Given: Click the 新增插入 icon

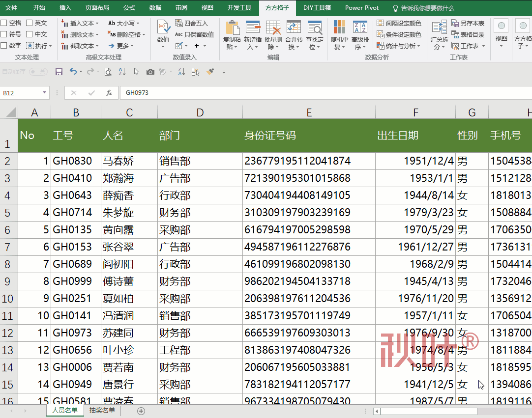Looking at the screenshot, I should coord(253,28).
